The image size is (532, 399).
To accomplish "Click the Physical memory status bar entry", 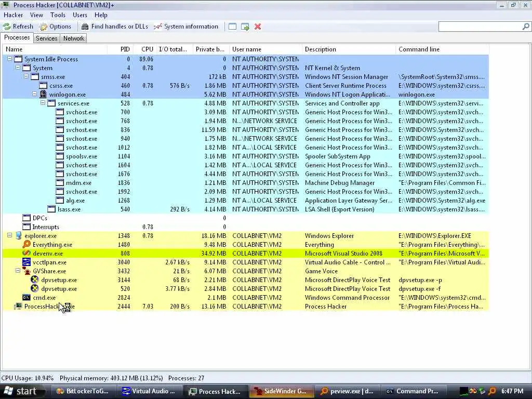I will point(111,378).
